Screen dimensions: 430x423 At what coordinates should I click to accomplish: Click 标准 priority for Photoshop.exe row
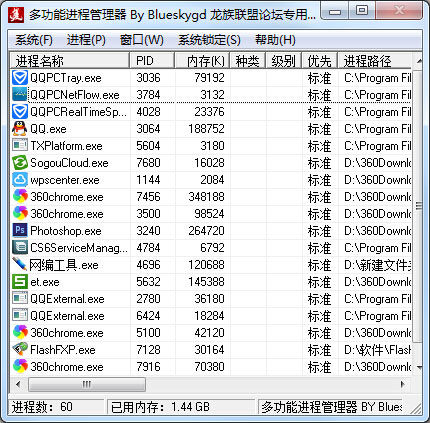coord(319,231)
